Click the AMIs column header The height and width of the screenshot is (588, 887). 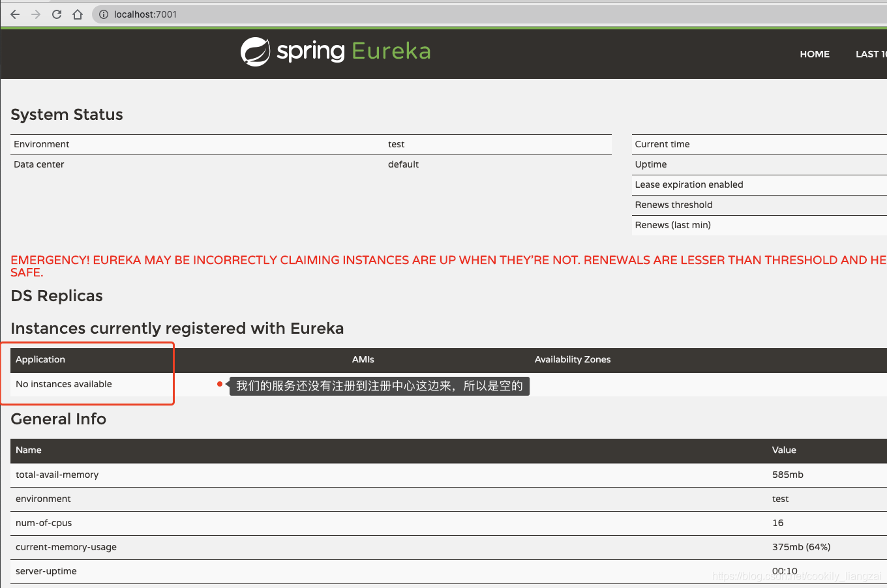363,359
